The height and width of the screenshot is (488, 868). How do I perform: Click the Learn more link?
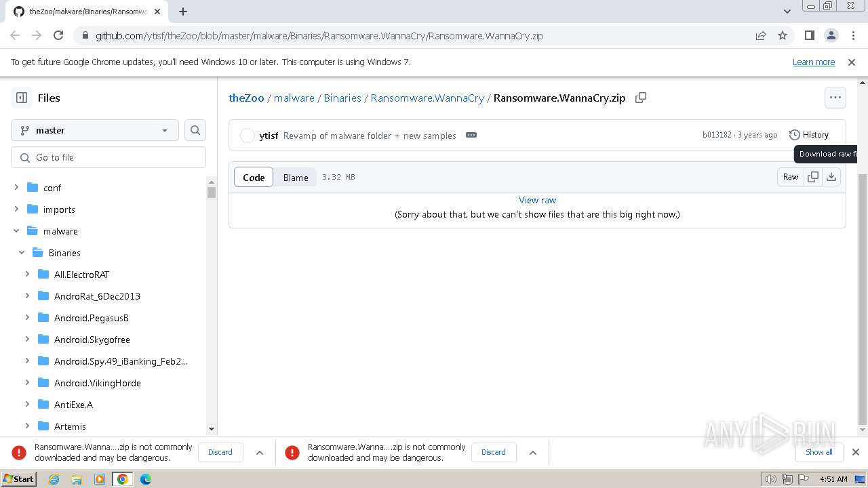click(814, 62)
